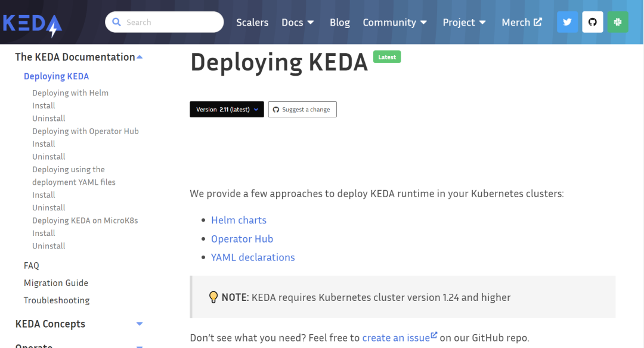Open the Project dropdown menu
Image resolution: width=644 pixels, height=348 pixels.
pos(464,22)
